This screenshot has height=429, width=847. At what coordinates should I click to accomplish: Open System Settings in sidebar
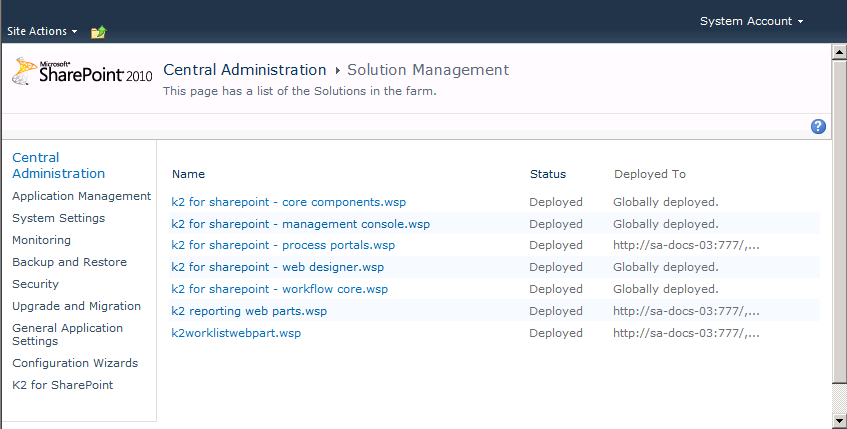(x=58, y=218)
